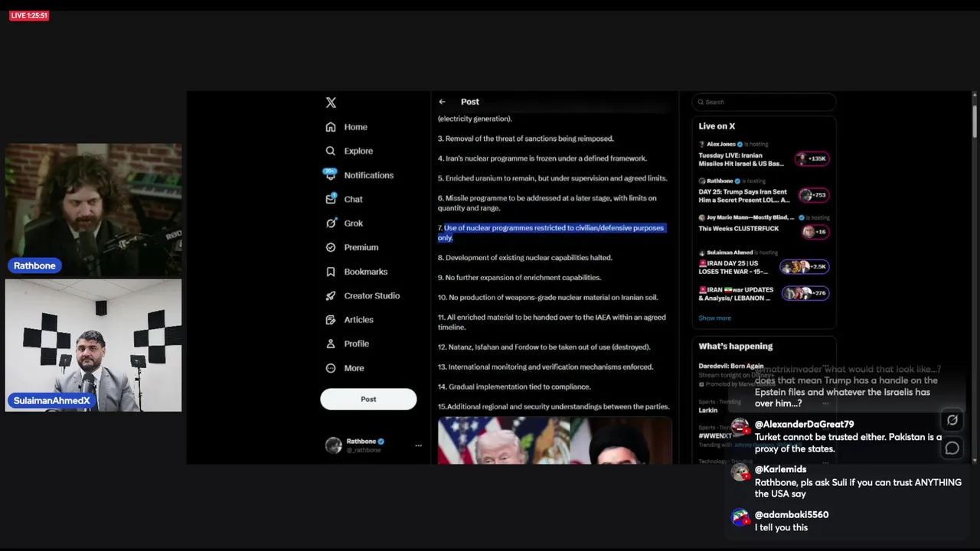Click @AlexanderDaGreat79 chat avatar
The image size is (980, 551).
(740, 428)
